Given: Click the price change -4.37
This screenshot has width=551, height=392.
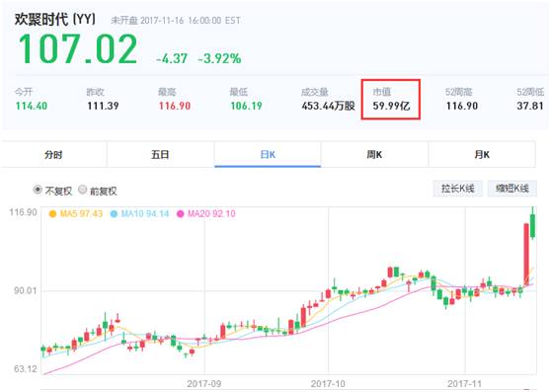Looking at the screenshot, I should coord(172,58).
